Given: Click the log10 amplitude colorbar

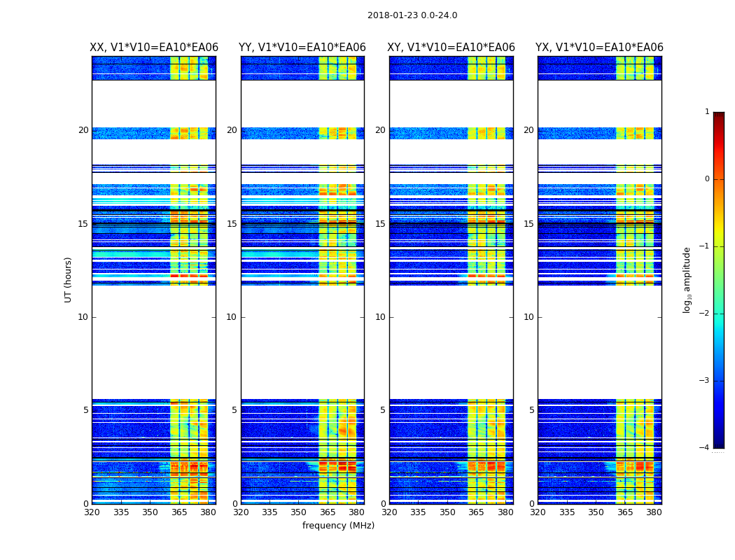Looking at the screenshot, I should pos(719,280).
